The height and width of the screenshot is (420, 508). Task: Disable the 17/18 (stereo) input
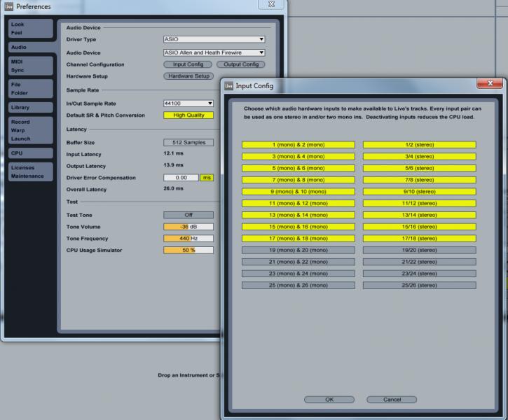420,239
